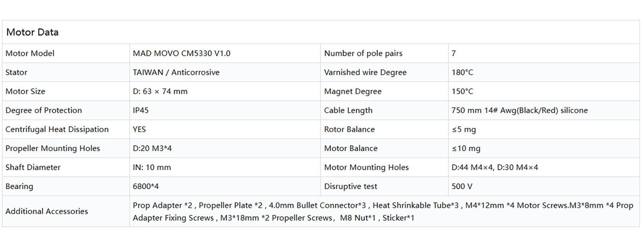Select the Cable Length label cell
644x244 pixels.
pos(348,111)
